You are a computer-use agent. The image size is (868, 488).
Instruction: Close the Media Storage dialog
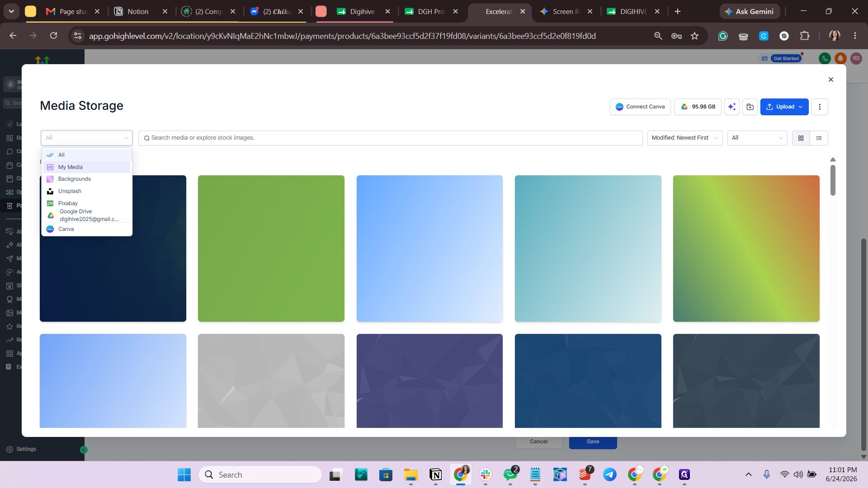click(831, 80)
